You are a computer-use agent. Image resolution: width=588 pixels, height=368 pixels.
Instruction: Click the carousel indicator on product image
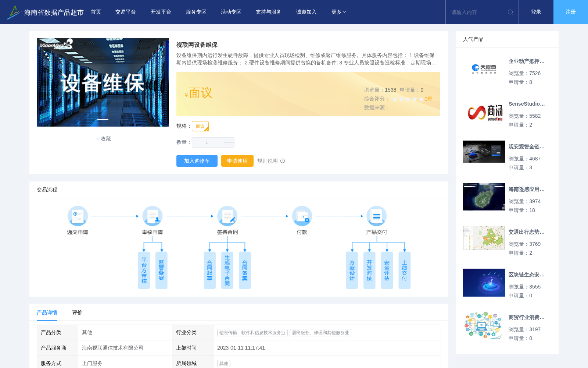point(103,120)
